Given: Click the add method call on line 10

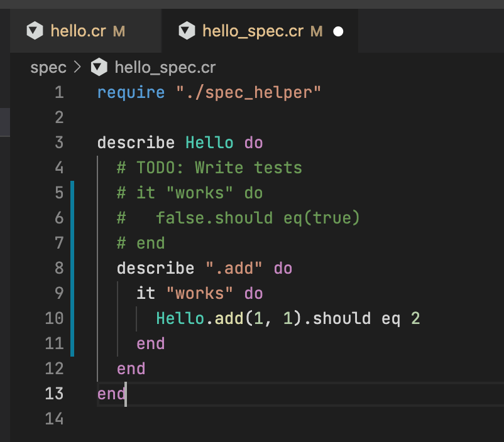Looking at the screenshot, I should click(x=229, y=319).
